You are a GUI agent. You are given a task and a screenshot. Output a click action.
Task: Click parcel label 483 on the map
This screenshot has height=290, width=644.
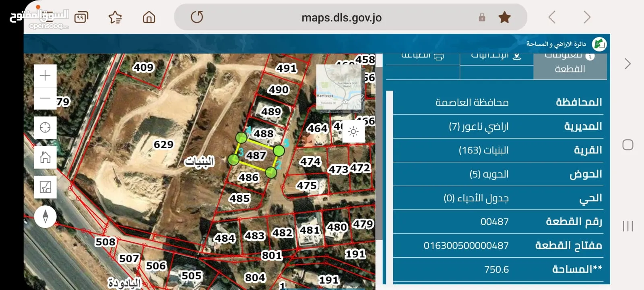[254, 236]
